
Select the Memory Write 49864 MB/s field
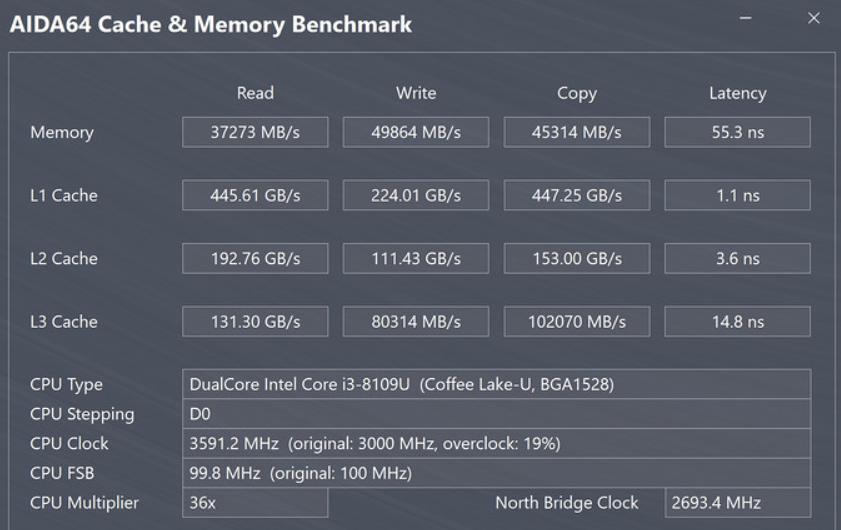416,132
